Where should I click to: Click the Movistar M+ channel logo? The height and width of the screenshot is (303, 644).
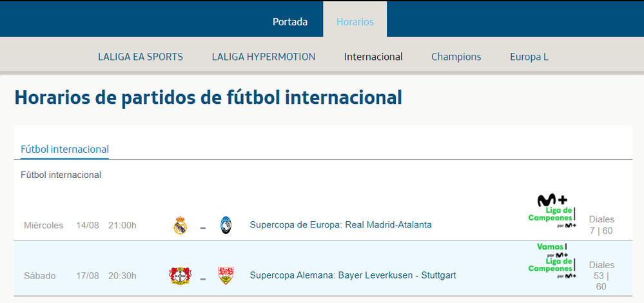tap(552, 200)
